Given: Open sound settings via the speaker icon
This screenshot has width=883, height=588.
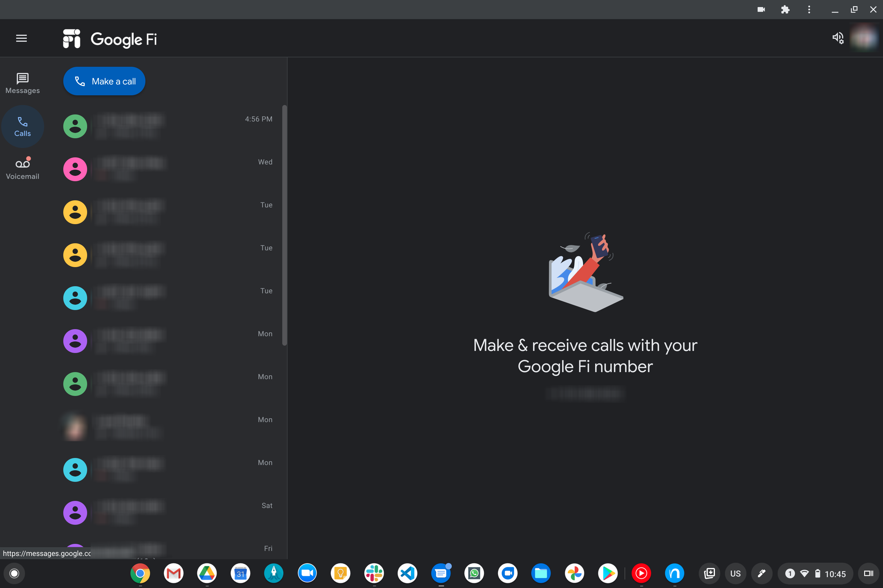Looking at the screenshot, I should coord(838,37).
